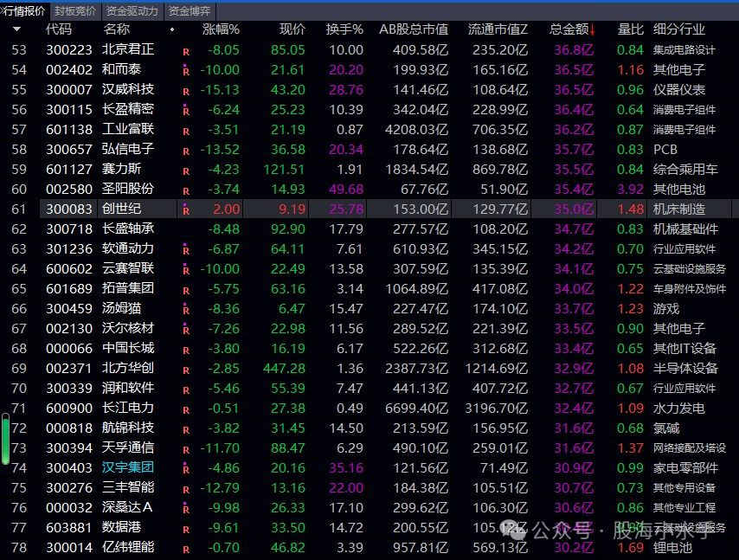Open the 封板竞价 tab
This screenshot has height=560, width=739.
[x=75, y=11]
